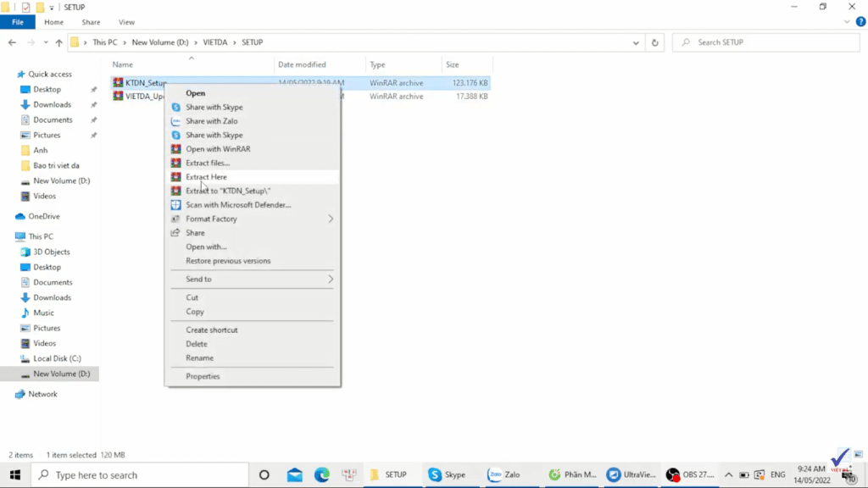This screenshot has height=488, width=868.
Task: Click the WinRAR icon beside Extract files...
Action: [x=176, y=163]
